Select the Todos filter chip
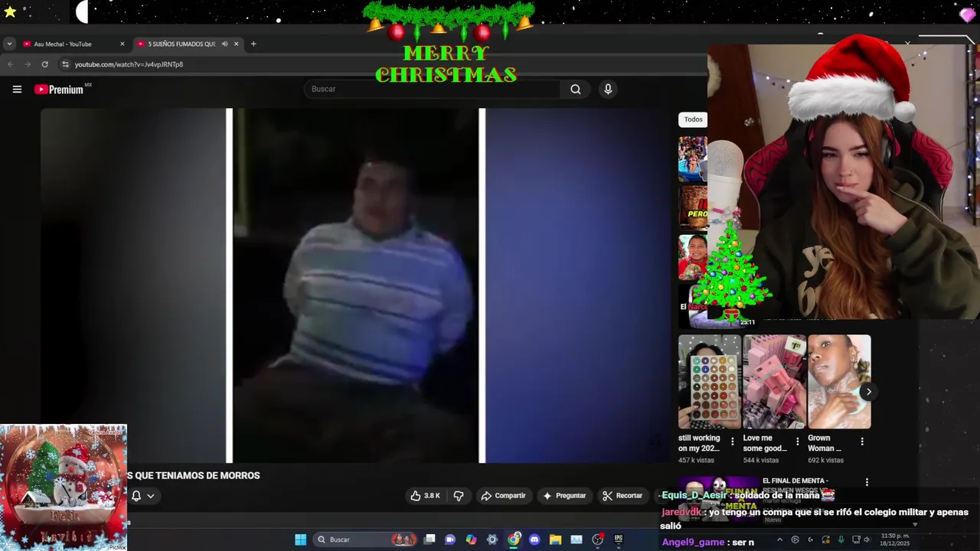This screenshot has height=551, width=980. click(x=693, y=119)
